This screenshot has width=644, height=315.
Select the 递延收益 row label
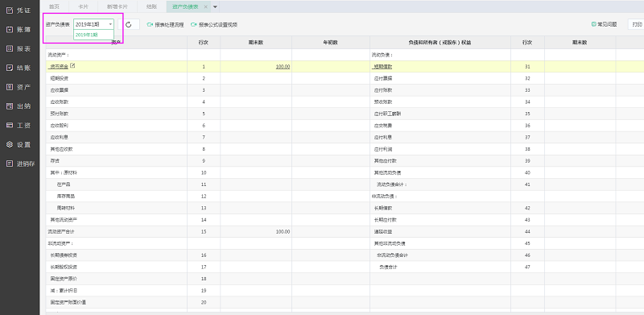[x=383, y=231]
